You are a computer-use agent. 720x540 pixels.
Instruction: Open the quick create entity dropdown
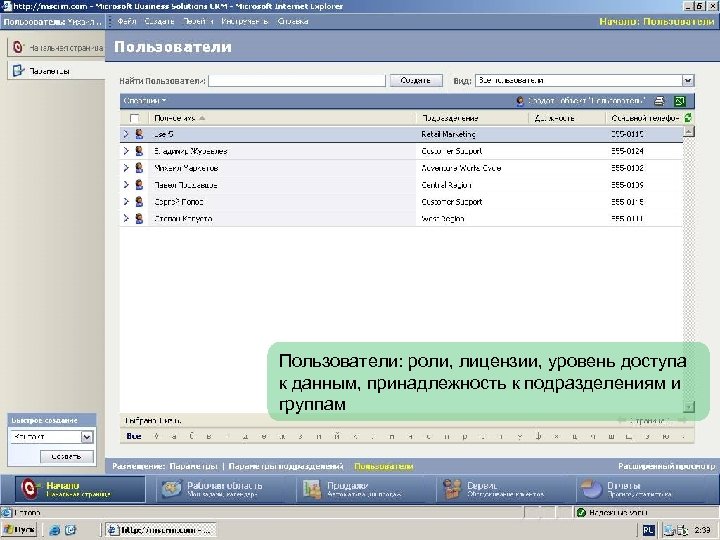[87, 437]
